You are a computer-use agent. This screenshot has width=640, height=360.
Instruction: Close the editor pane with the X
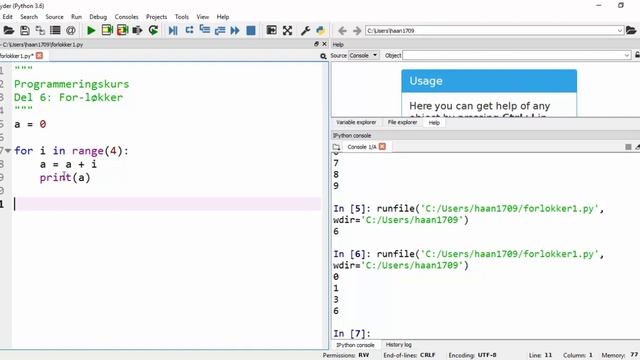(324, 44)
